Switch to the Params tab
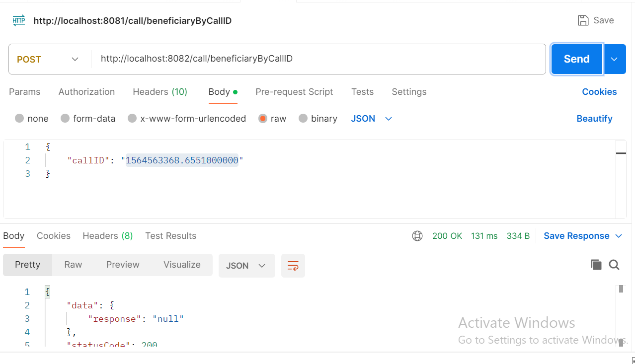This screenshot has width=635, height=364. pos(25,92)
